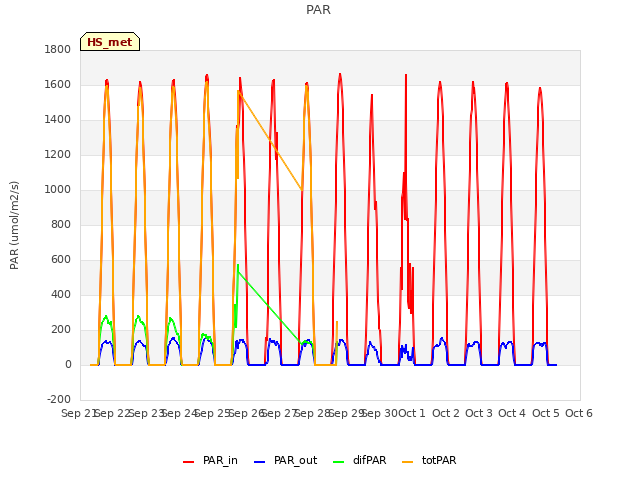
Task: Click the green difPAR legend swatch
Action: pos(338,462)
